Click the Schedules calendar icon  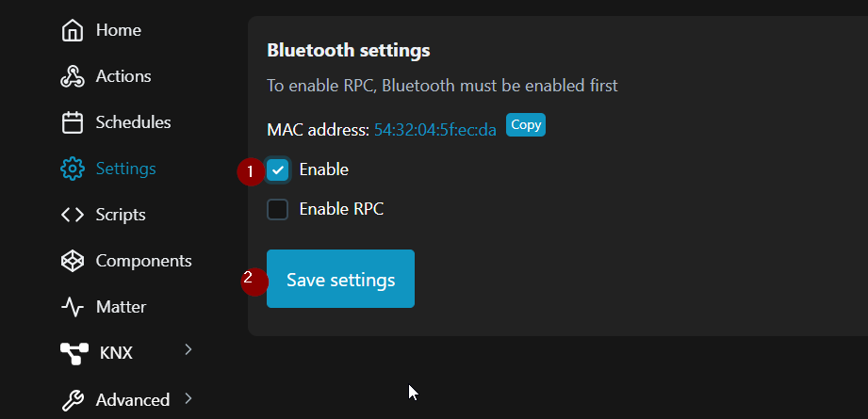[x=73, y=122]
